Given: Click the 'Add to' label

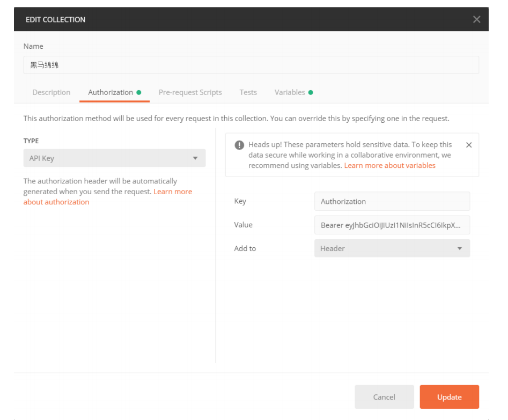Looking at the screenshot, I should tap(245, 248).
